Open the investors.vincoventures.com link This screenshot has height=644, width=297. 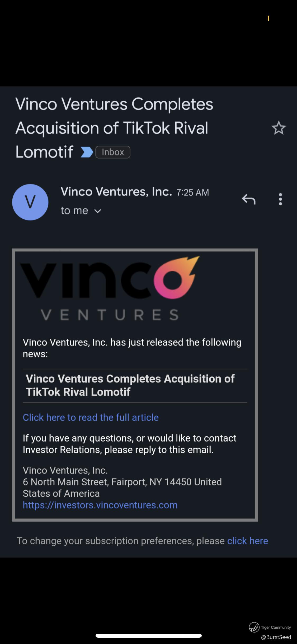pyautogui.click(x=100, y=505)
